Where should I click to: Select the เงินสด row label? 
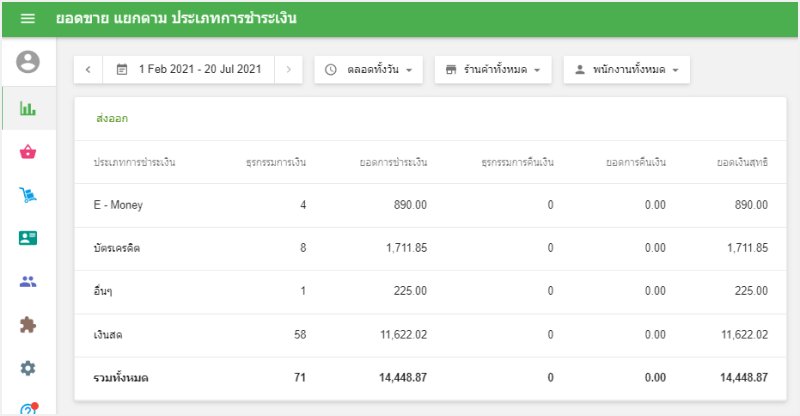108,335
